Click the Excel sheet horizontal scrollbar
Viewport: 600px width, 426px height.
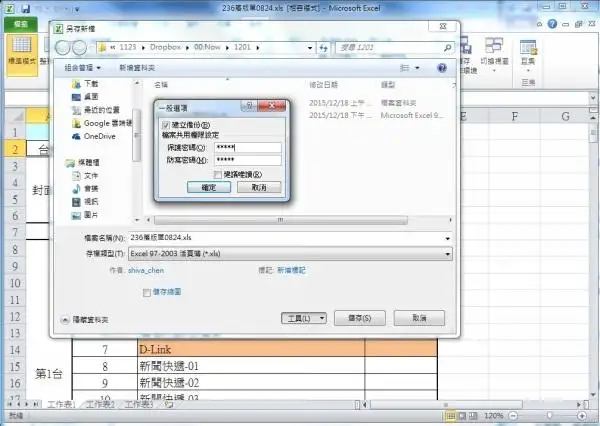point(445,405)
